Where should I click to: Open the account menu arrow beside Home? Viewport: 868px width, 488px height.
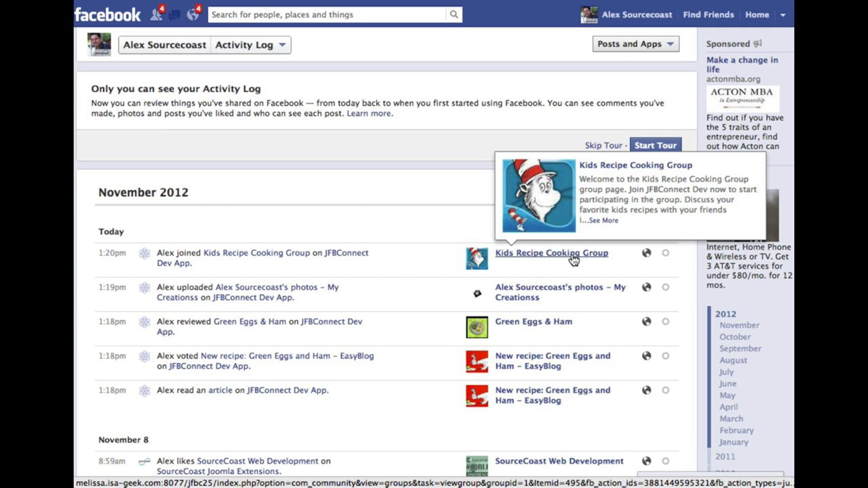pos(783,15)
